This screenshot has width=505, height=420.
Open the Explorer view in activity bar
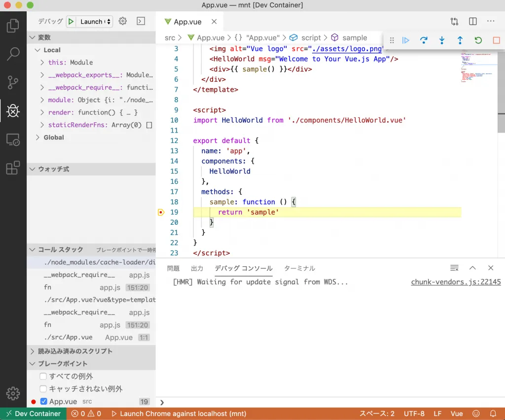pos(13,25)
